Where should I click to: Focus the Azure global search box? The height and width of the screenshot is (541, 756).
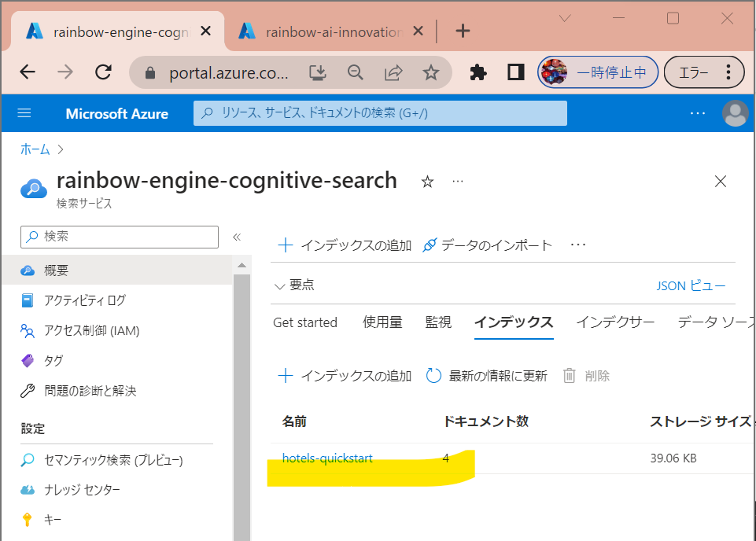(380, 113)
